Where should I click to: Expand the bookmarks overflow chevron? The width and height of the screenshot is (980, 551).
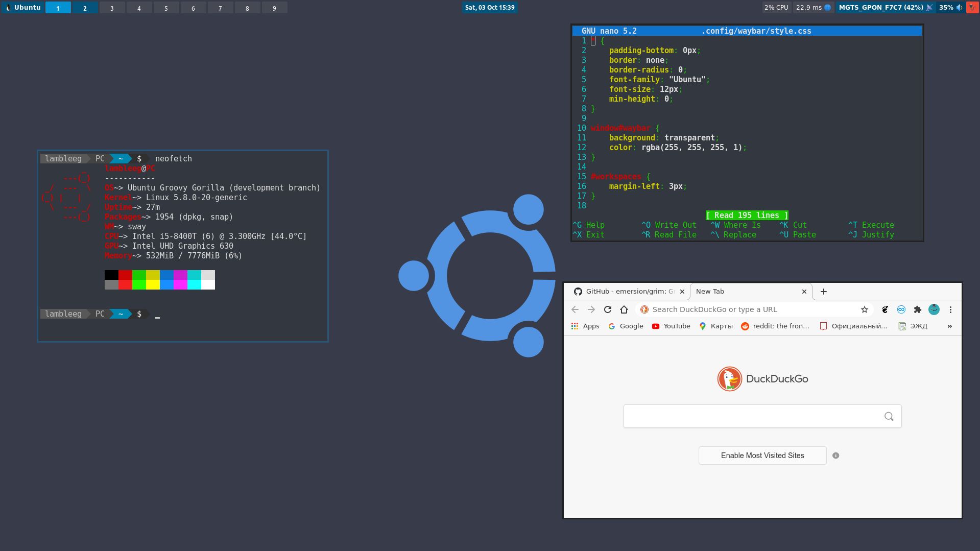(949, 326)
